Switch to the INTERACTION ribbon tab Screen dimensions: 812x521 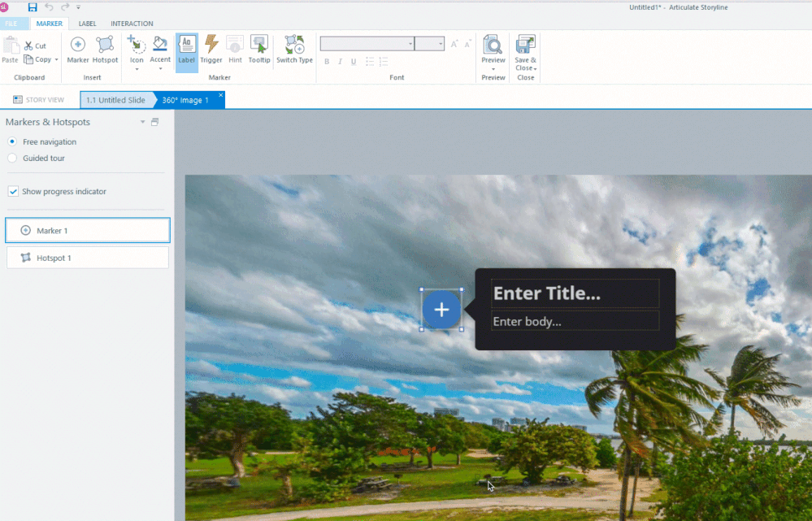point(132,24)
